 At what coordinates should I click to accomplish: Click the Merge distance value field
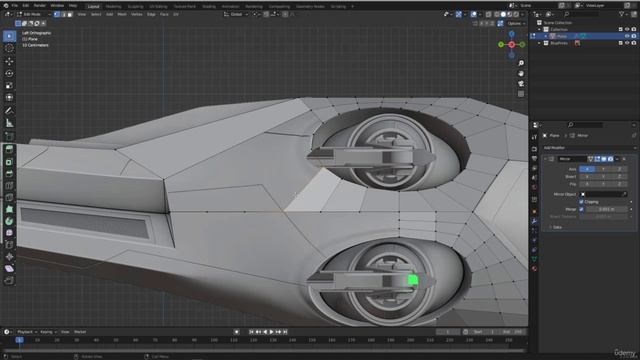point(606,209)
